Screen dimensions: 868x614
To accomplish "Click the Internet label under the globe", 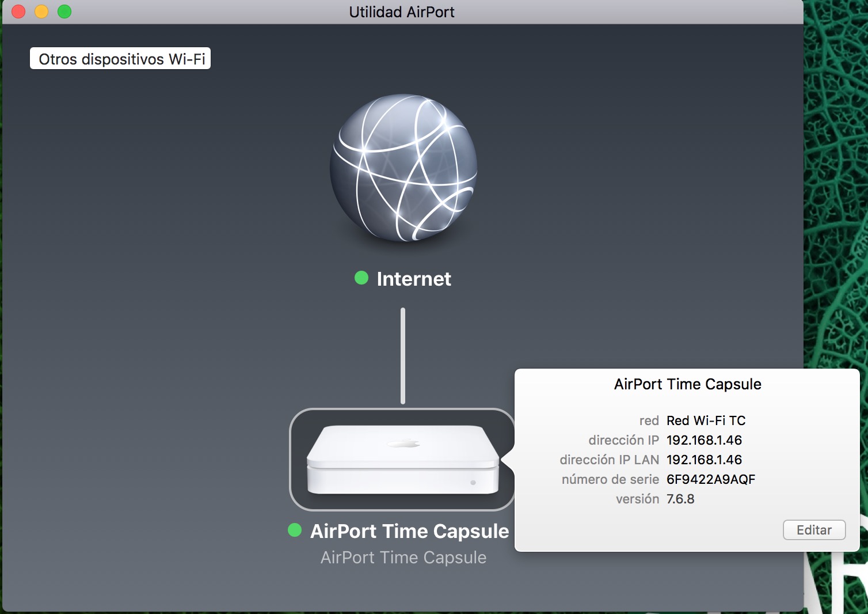I will [414, 279].
